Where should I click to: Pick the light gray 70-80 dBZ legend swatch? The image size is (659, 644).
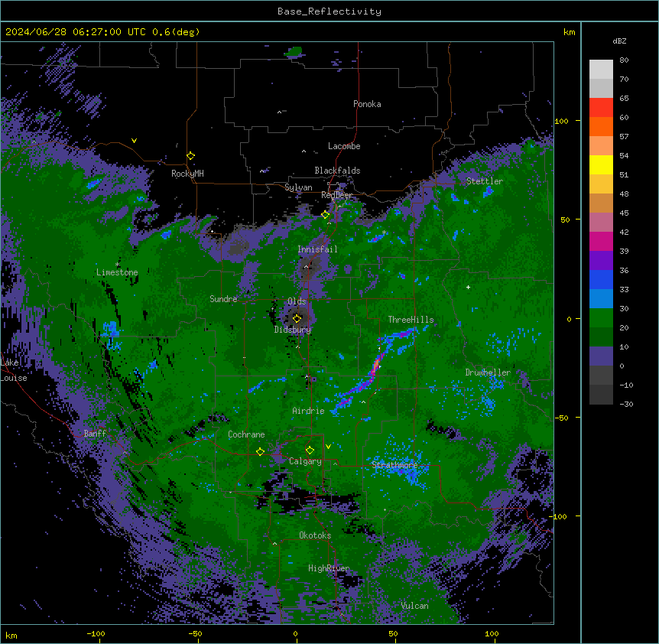[x=601, y=70]
